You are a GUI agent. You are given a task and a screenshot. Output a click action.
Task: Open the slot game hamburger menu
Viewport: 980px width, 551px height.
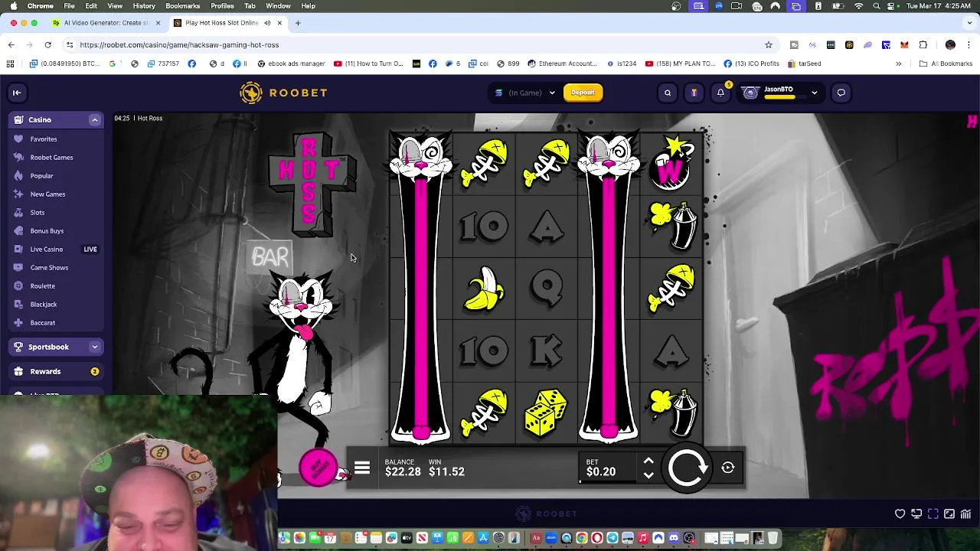coord(362,468)
